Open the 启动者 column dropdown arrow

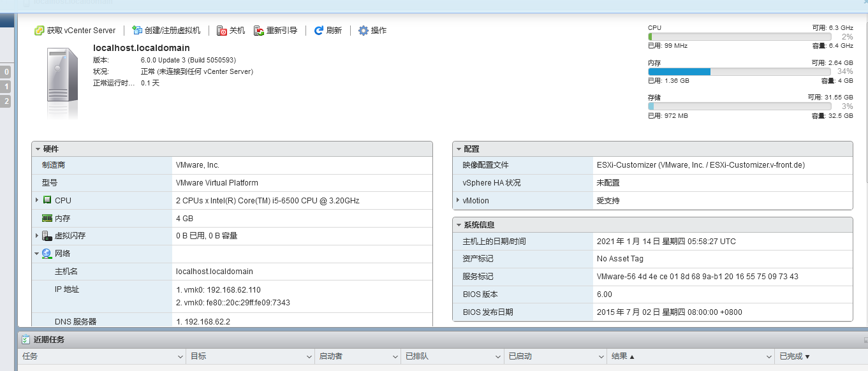point(395,357)
